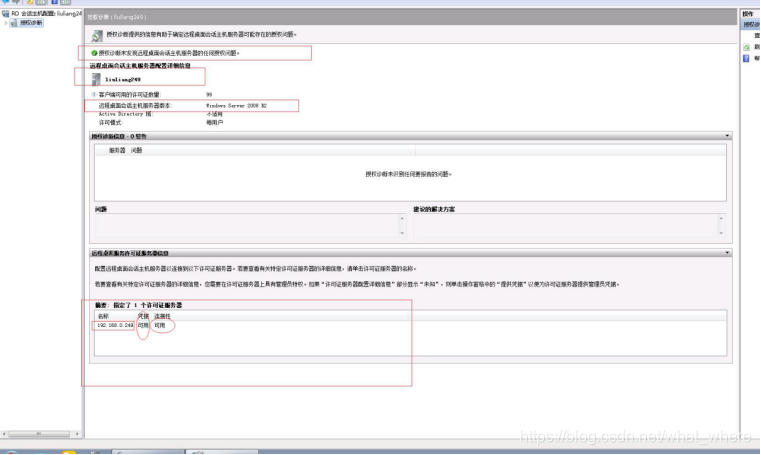Click the value Windows Server 2008 R2
Viewport: 761px width, 455px height.
click(236, 105)
